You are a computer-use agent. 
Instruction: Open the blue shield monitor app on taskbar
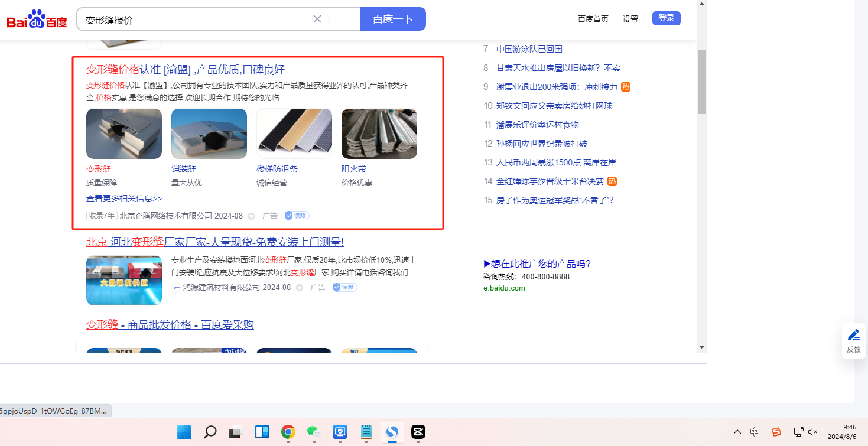click(x=340, y=432)
